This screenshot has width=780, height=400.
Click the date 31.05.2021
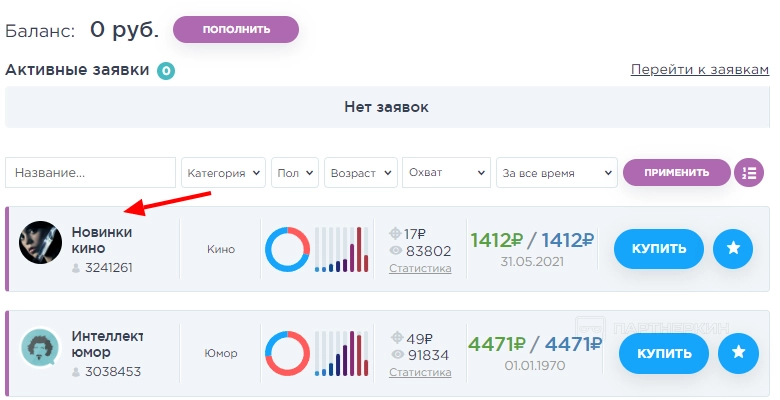click(x=532, y=262)
